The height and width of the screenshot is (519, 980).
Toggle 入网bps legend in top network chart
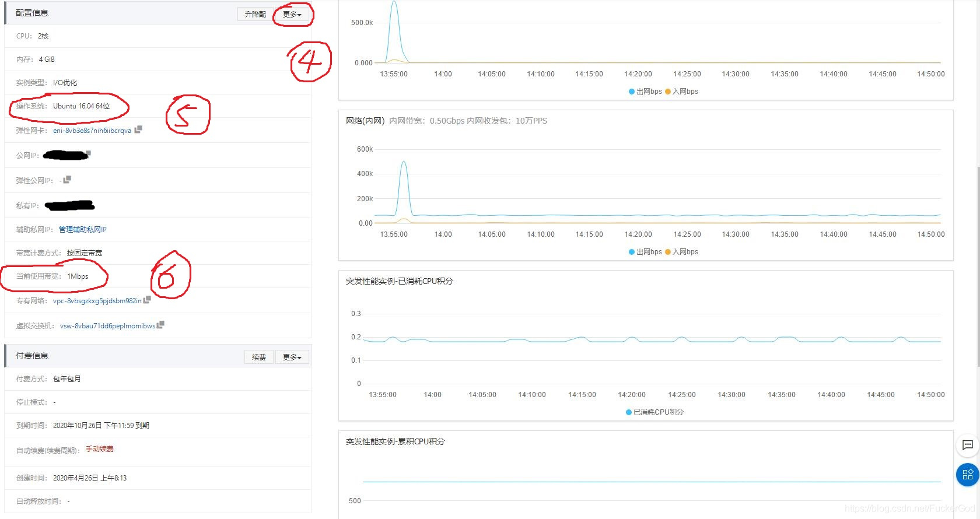681,92
